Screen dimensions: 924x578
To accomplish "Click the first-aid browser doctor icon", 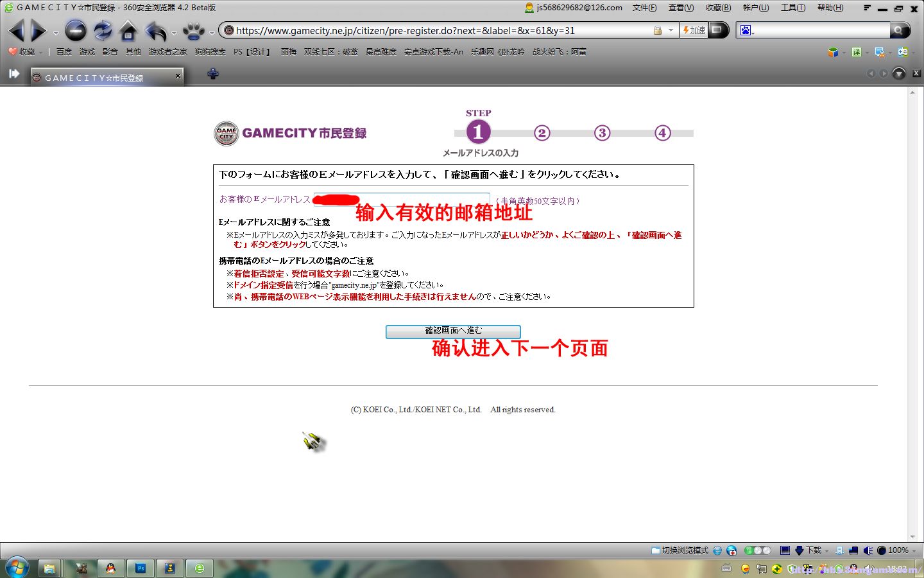I will (x=731, y=550).
